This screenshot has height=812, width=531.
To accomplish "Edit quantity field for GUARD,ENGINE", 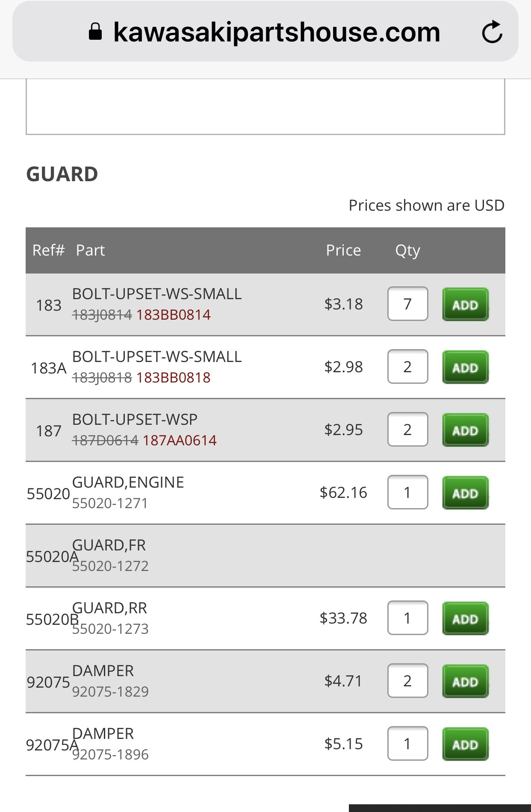I will [x=407, y=492].
